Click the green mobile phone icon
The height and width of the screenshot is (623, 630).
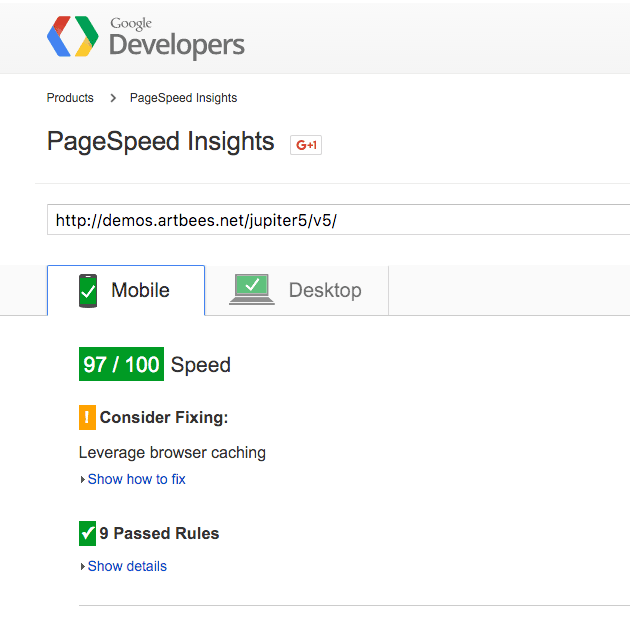88,291
